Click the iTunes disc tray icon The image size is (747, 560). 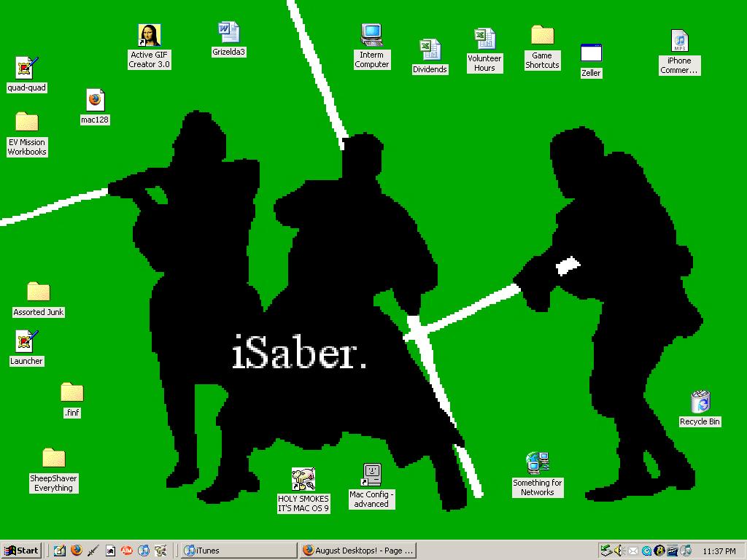point(686,551)
